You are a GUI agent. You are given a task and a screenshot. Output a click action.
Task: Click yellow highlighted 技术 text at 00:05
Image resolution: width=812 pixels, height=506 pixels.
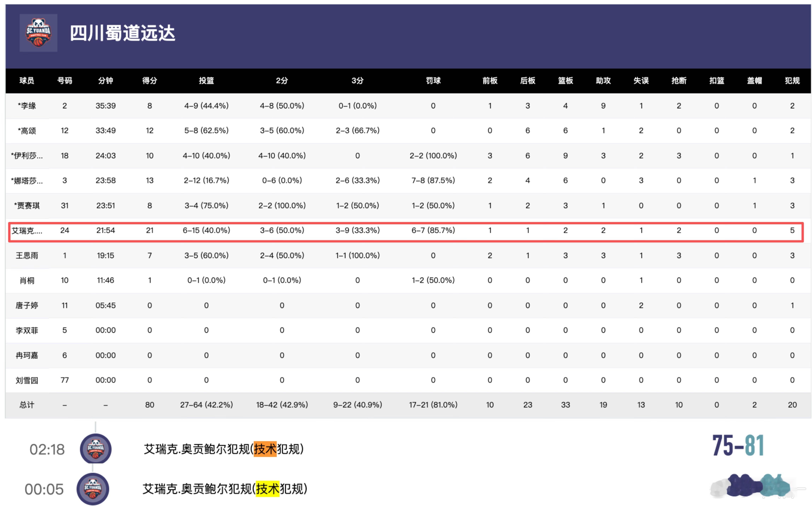[267, 489]
